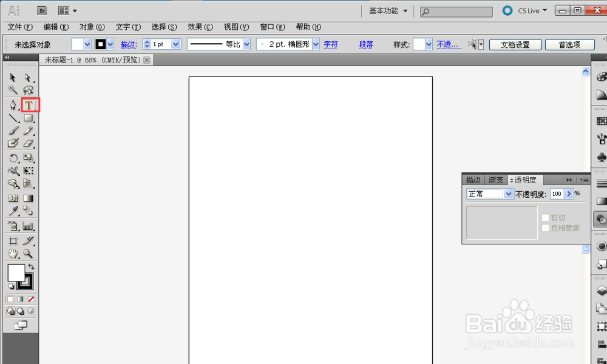Click the fill color swatch in the toolbar

point(17,273)
